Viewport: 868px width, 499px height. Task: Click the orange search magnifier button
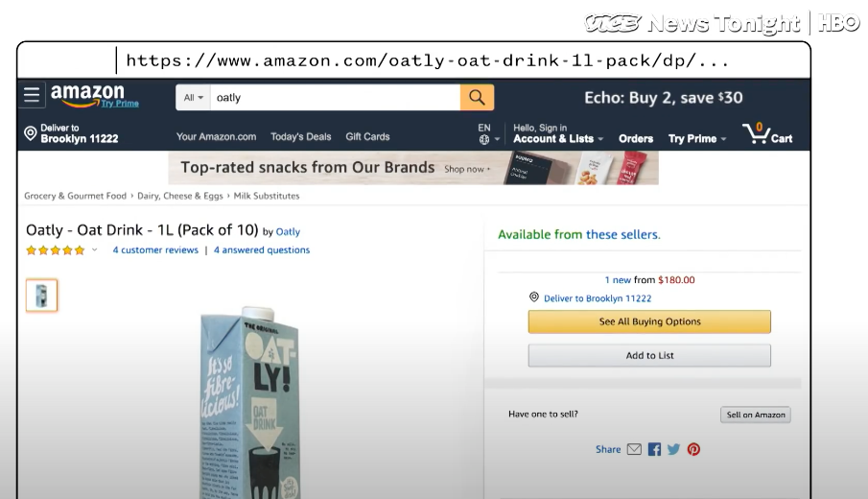(x=477, y=97)
